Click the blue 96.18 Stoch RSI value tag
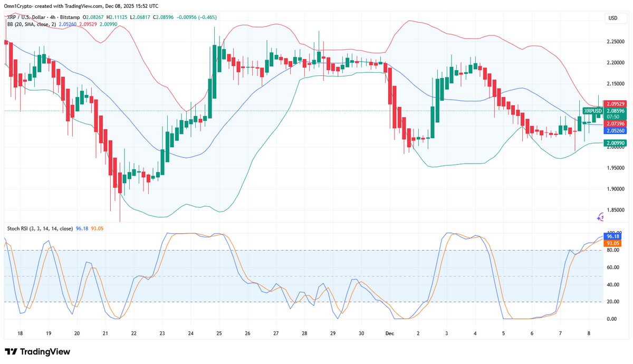The image size is (633, 364). tap(613, 237)
